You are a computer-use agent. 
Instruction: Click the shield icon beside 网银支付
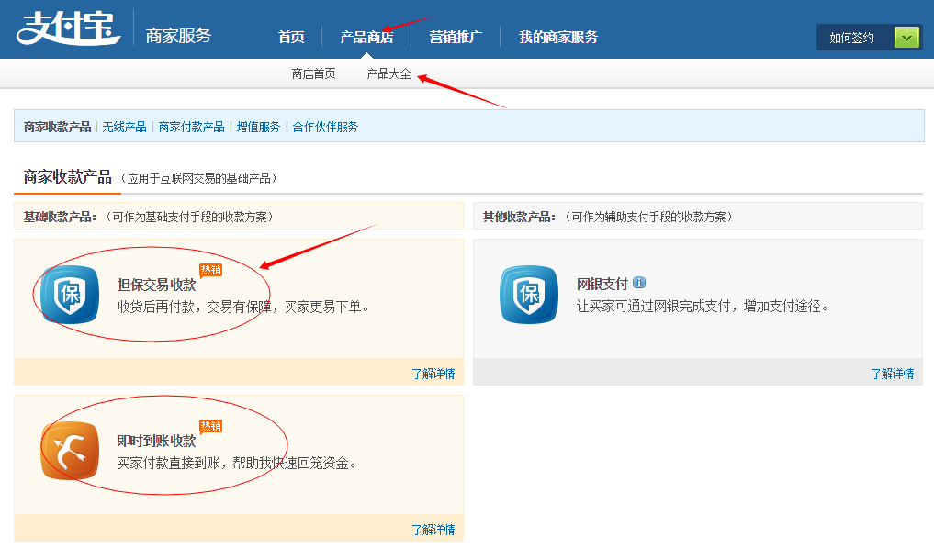click(529, 295)
